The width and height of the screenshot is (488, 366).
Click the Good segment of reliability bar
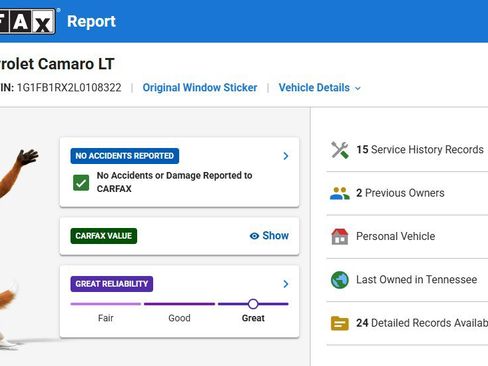[179, 304]
